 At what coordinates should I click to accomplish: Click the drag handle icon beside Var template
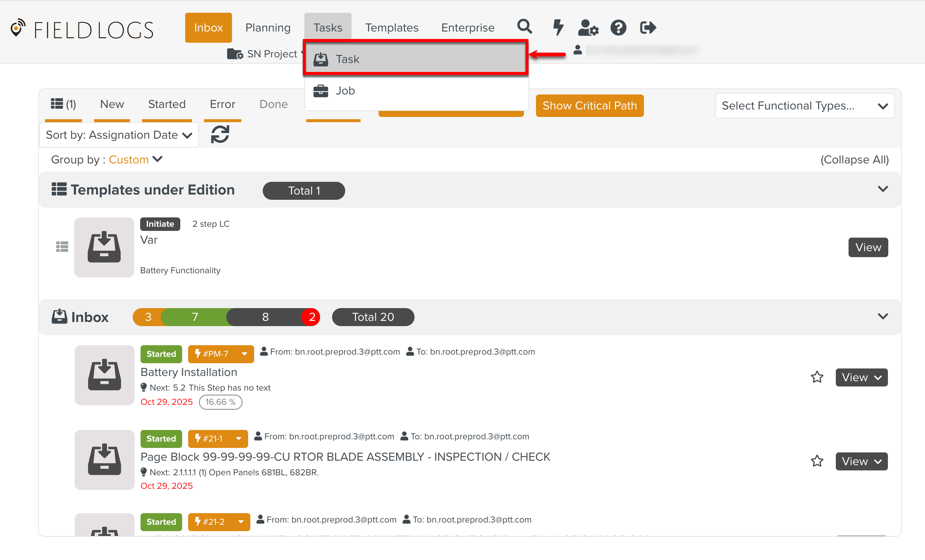62,247
